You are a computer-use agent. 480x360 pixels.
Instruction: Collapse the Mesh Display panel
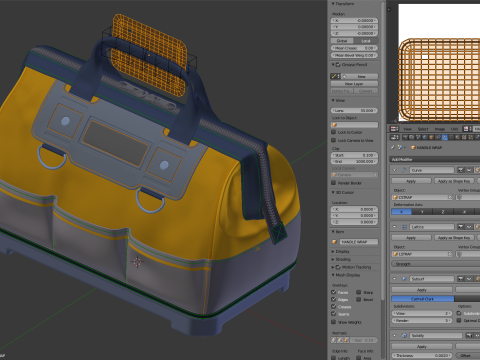click(333, 275)
